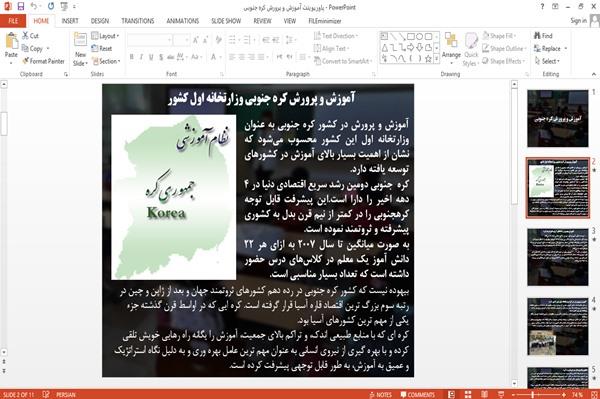Insert a New Slide

pos(80,49)
